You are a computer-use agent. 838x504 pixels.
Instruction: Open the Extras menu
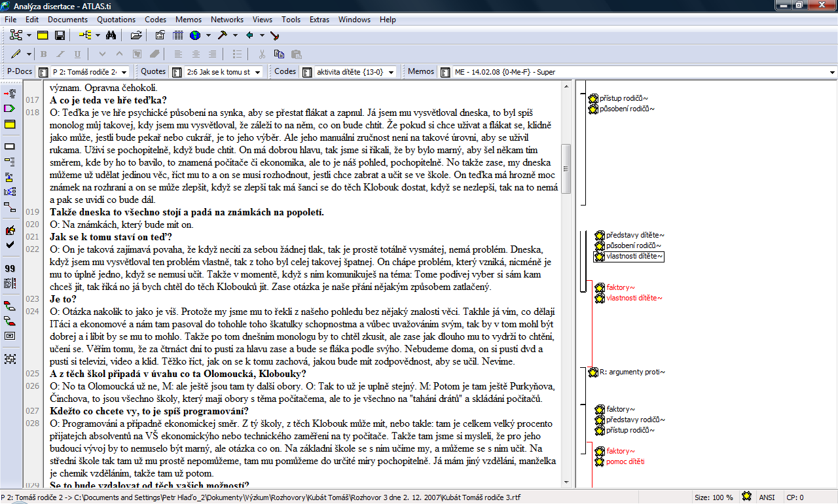pyautogui.click(x=319, y=20)
